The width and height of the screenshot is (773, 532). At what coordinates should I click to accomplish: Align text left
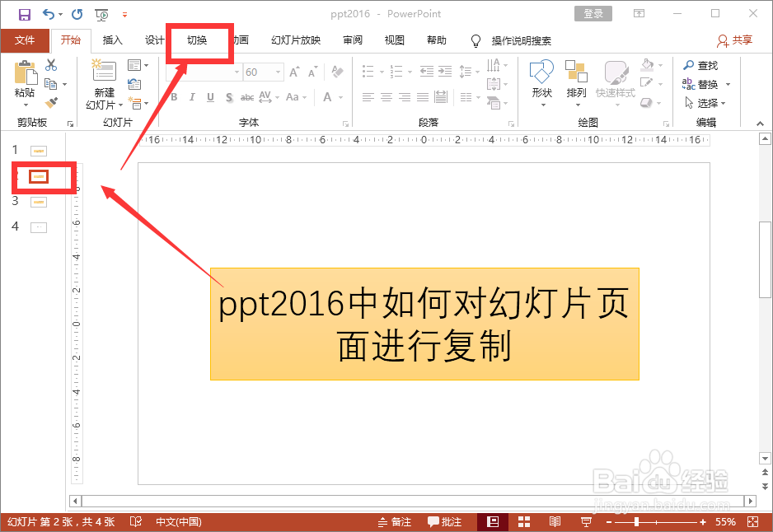pyautogui.click(x=368, y=97)
